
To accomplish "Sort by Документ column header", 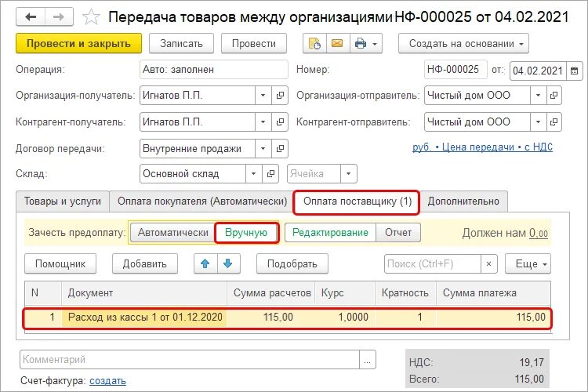I will pos(144,293).
